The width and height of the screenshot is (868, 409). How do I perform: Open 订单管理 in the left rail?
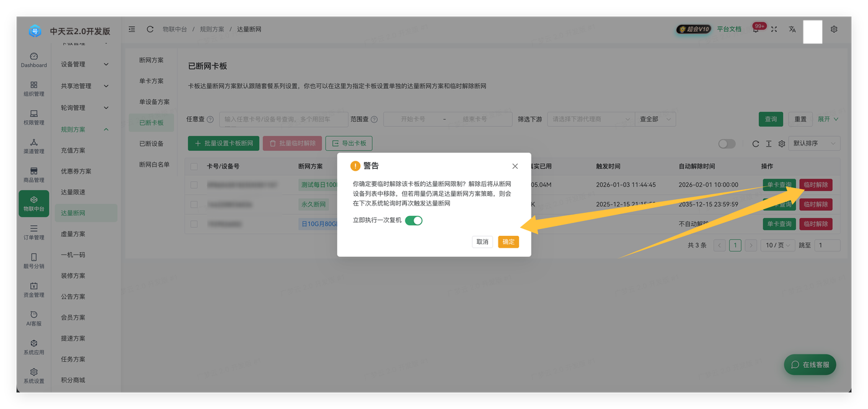coord(33,232)
